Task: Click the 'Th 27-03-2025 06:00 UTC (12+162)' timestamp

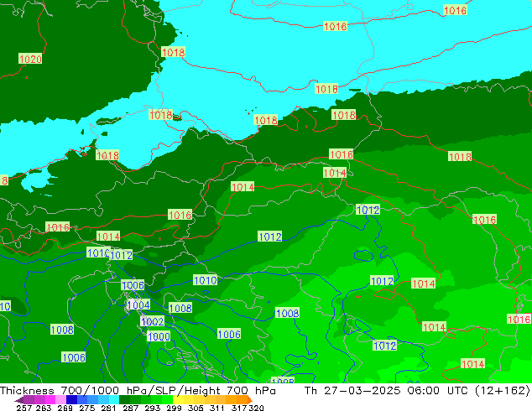Action: [x=417, y=390]
